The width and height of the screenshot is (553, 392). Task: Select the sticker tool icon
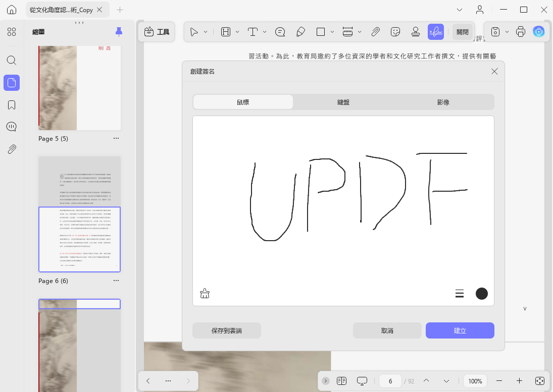(x=395, y=32)
